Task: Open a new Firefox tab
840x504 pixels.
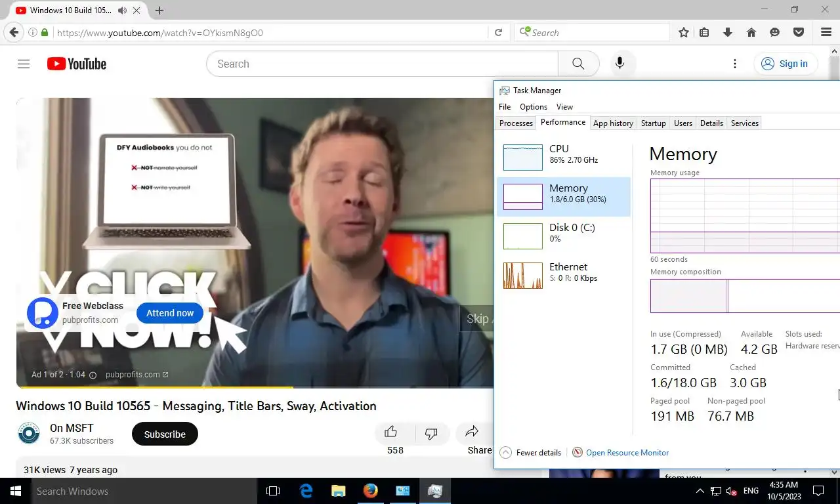Action: tap(159, 10)
